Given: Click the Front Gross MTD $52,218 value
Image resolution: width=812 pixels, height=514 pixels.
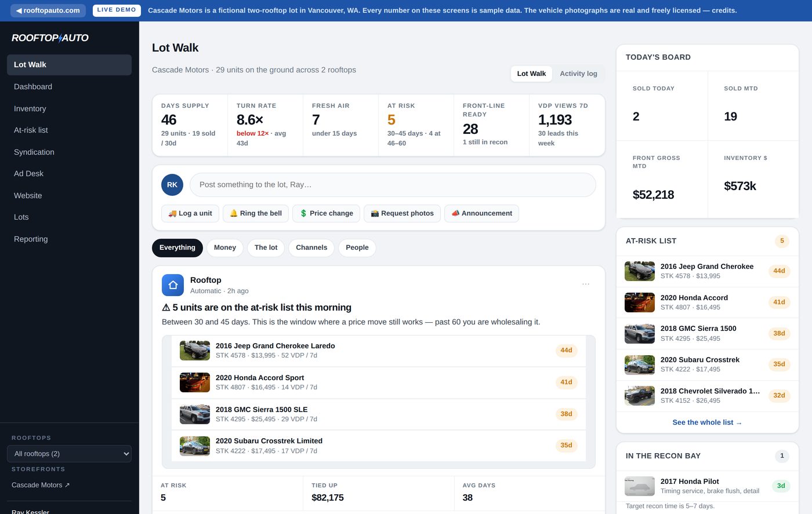Looking at the screenshot, I should [653, 195].
